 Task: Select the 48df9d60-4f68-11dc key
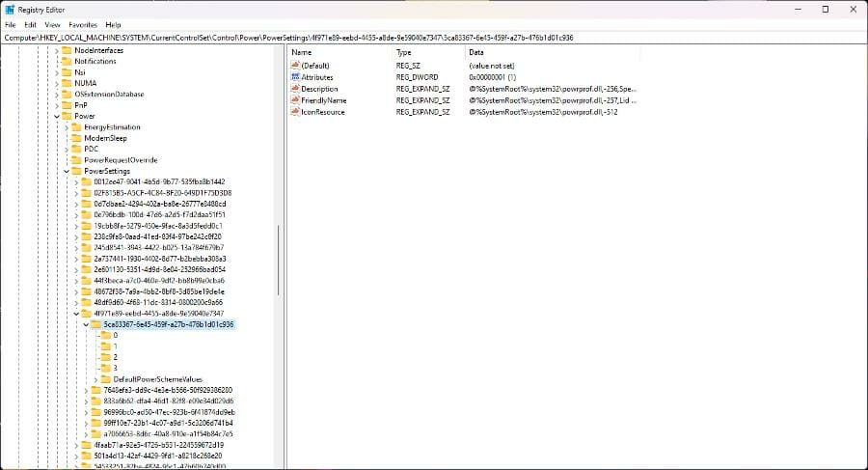coord(158,303)
